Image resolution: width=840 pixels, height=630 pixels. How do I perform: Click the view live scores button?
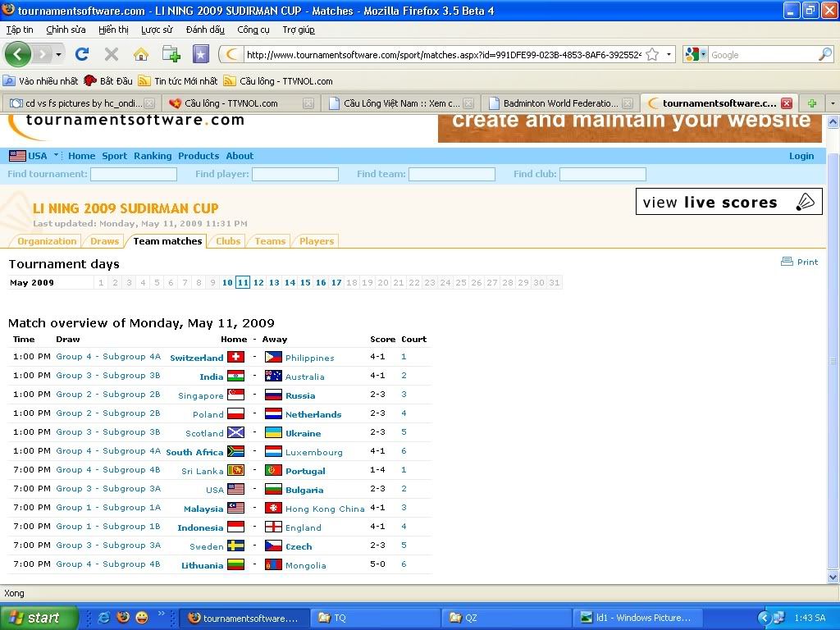pyautogui.click(x=729, y=202)
